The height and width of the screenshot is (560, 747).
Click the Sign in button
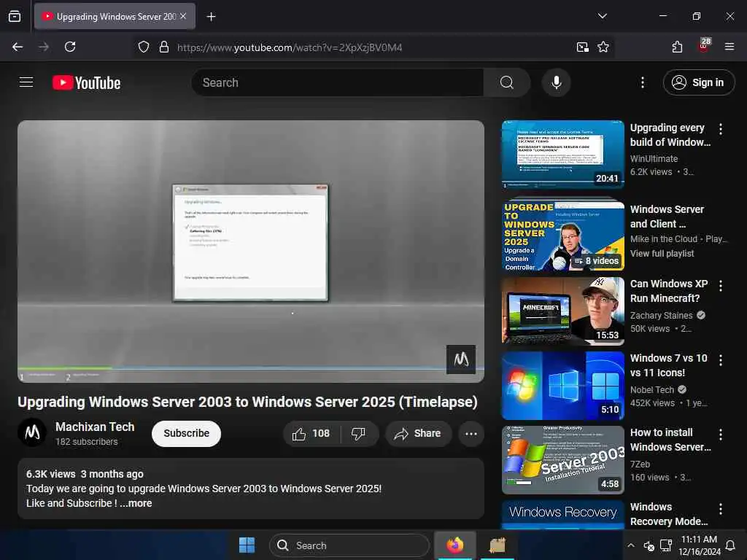tap(698, 82)
